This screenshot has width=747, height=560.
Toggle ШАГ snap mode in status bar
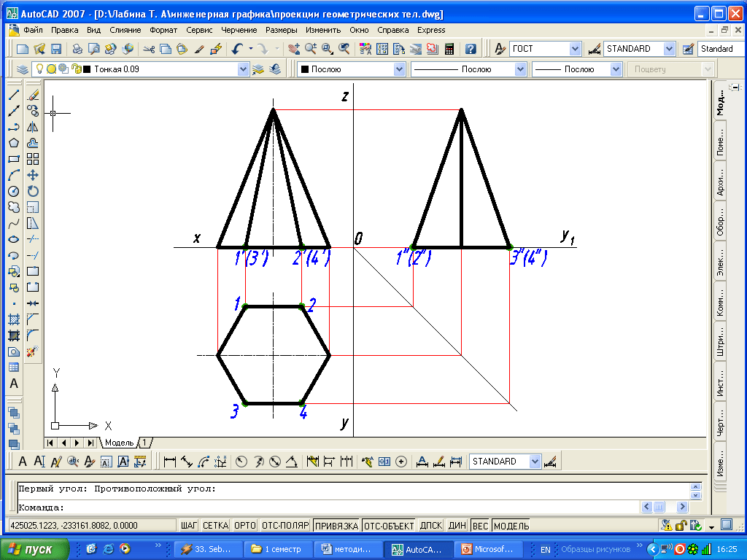coord(189,526)
